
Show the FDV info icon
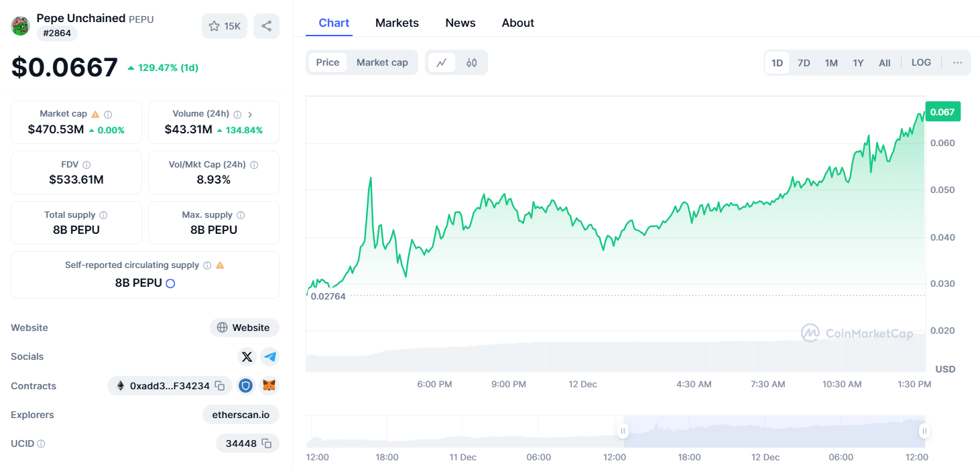86,165
